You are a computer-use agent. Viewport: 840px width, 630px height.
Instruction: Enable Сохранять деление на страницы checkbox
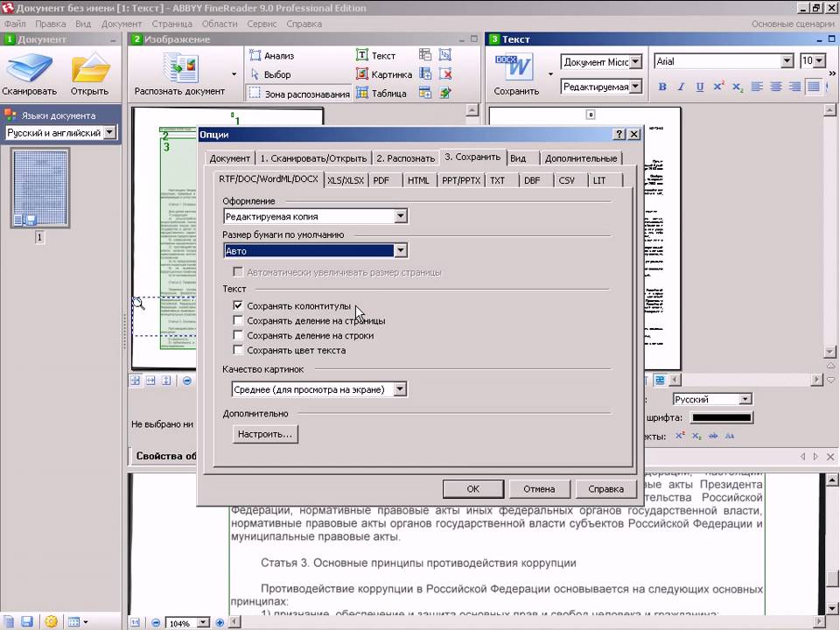[238, 321]
